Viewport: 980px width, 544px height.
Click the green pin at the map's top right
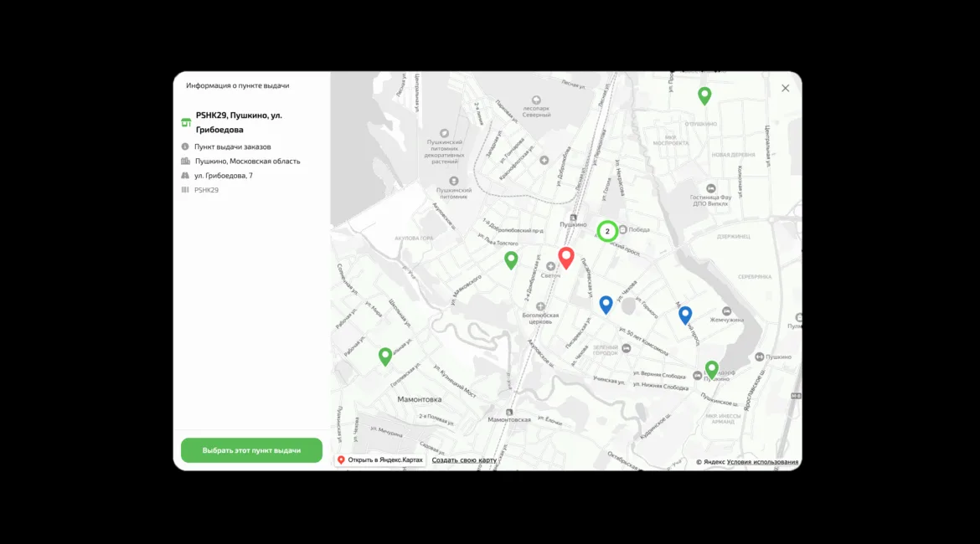click(704, 95)
